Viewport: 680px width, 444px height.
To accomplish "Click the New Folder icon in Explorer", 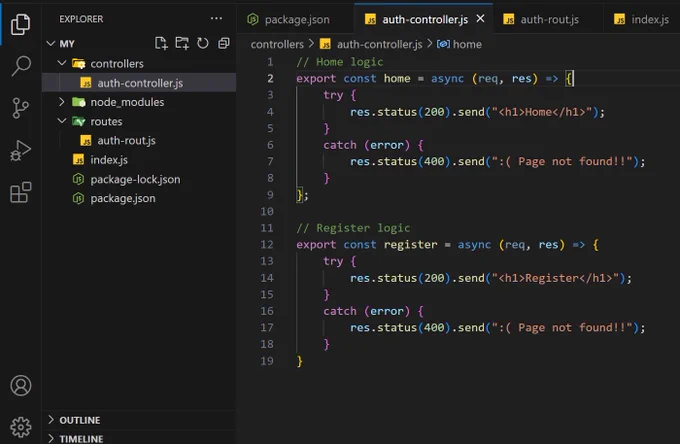I will pyautogui.click(x=182, y=43).
